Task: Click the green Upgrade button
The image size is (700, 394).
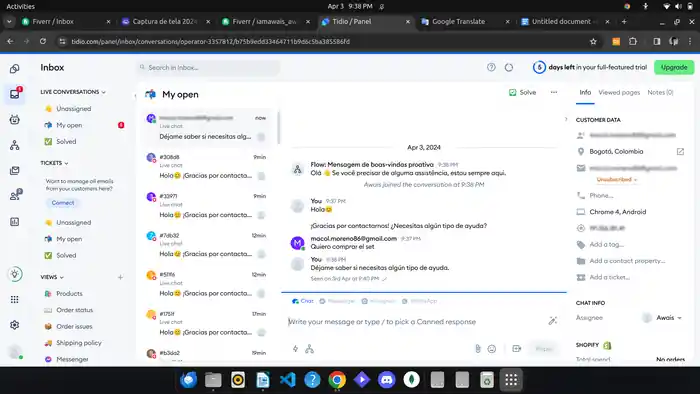Action: tap(674, 67)
